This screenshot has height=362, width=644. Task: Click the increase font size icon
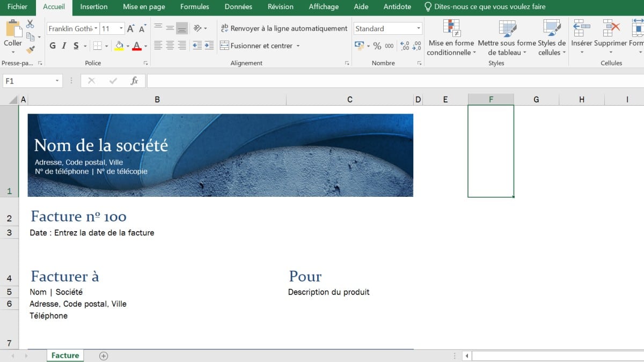tap(130, 29)
